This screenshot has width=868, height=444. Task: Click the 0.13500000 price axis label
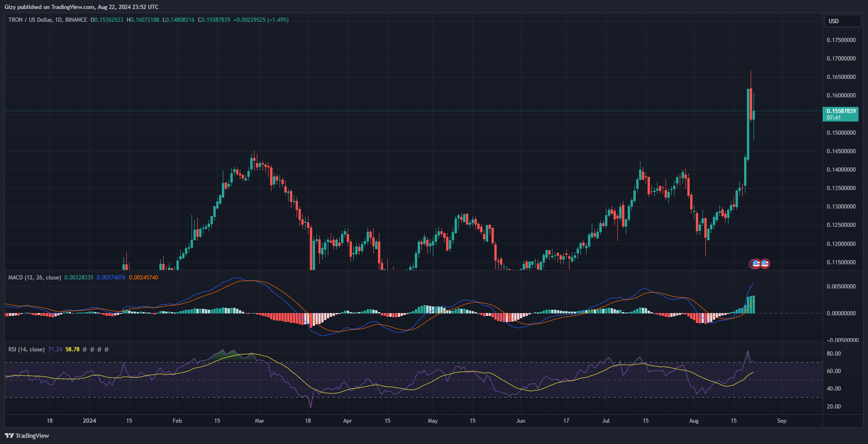[x=841, y=188]
